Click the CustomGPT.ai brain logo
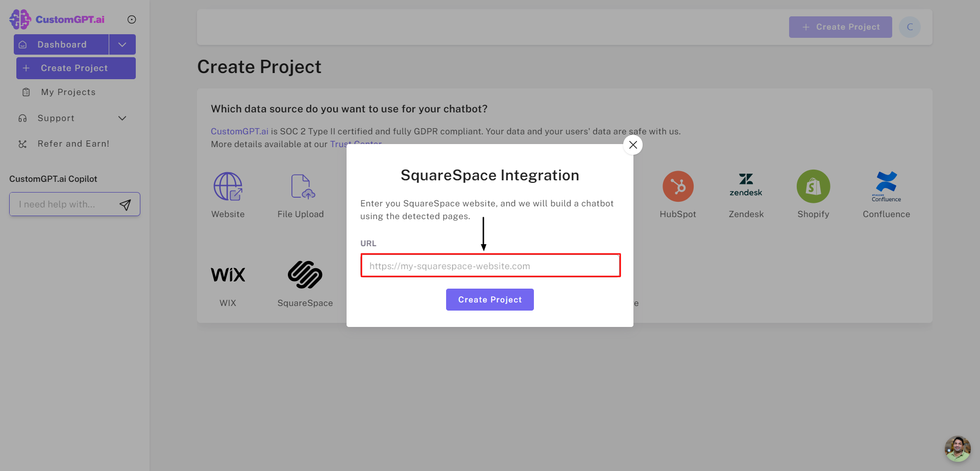The width and height of the screenshot is (980, 471). (x=20, y=19)
